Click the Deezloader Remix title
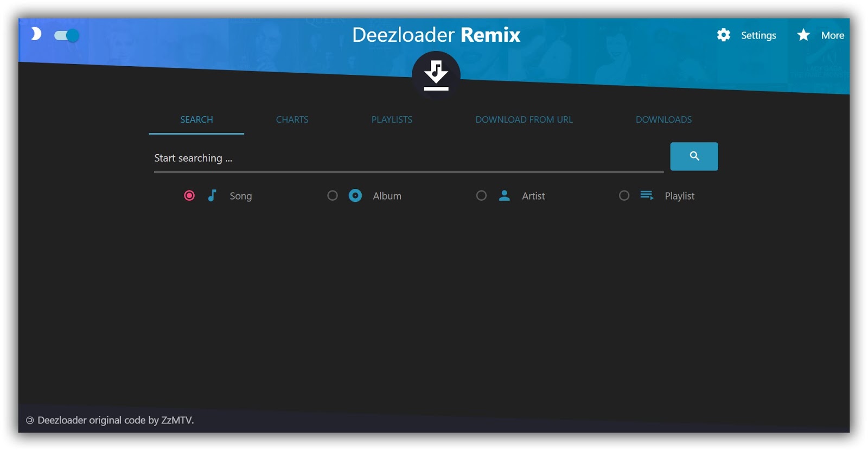Image resolution: width=868 pixels, height=451 pixels. point(436,35)
